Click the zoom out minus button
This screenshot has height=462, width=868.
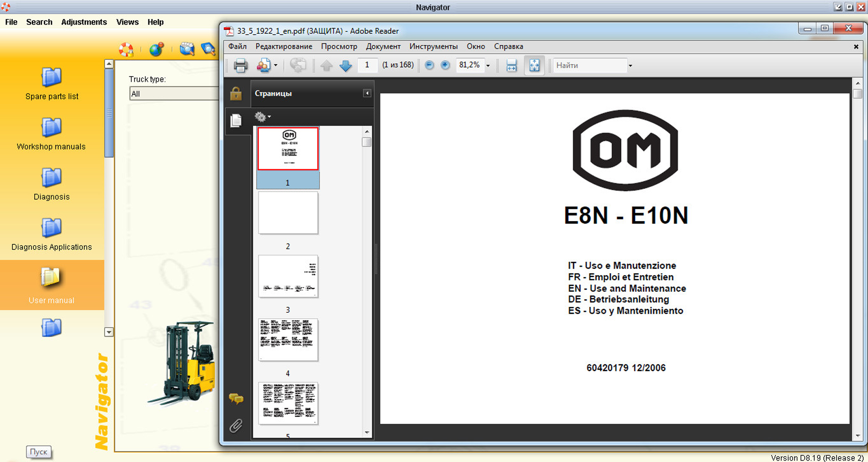click(430, 65)
